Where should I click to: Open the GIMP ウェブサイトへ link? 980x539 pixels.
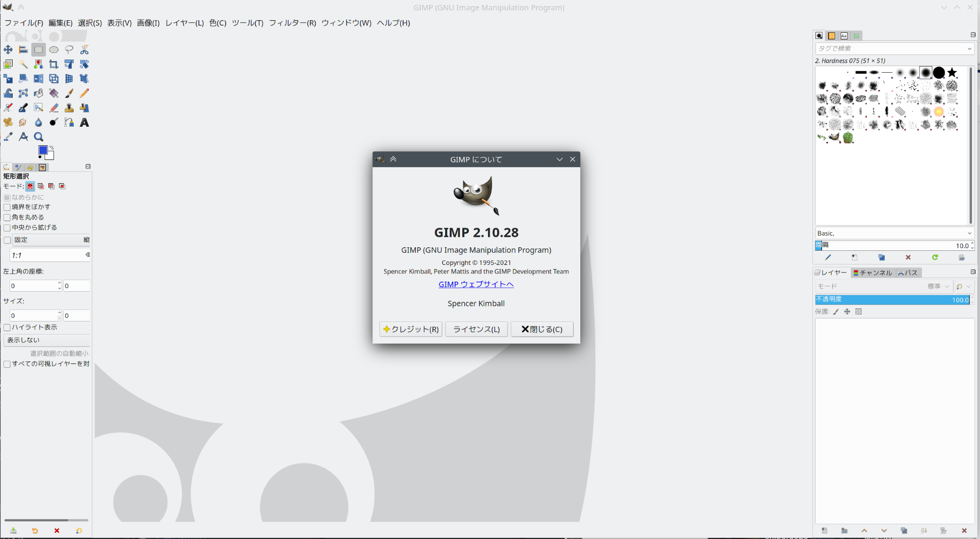coord(476,284)
